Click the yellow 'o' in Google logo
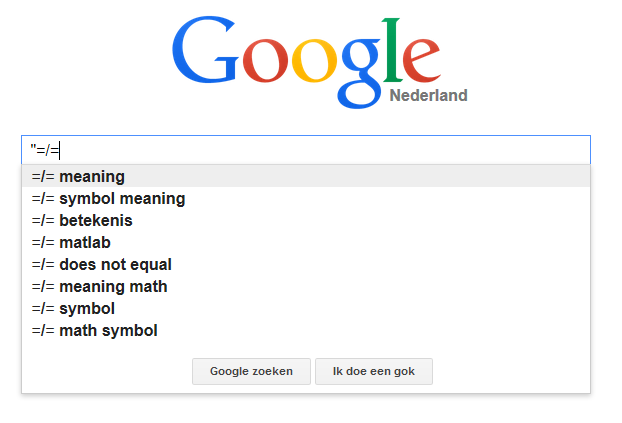 click(x=315, y=60)
